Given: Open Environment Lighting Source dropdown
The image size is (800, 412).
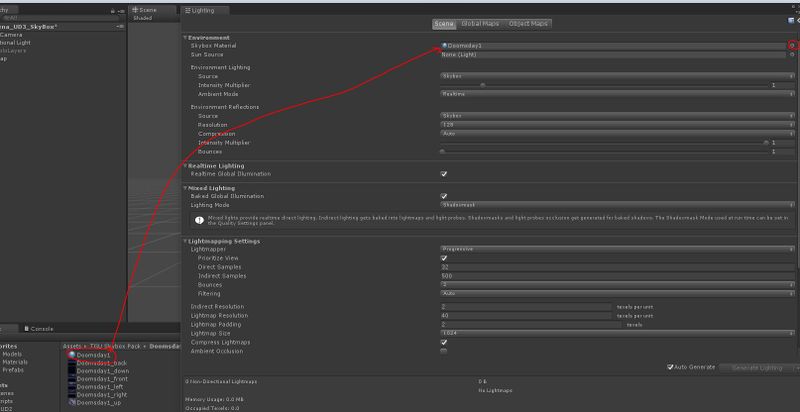Looking at the screenshot, I should point(617,76).
